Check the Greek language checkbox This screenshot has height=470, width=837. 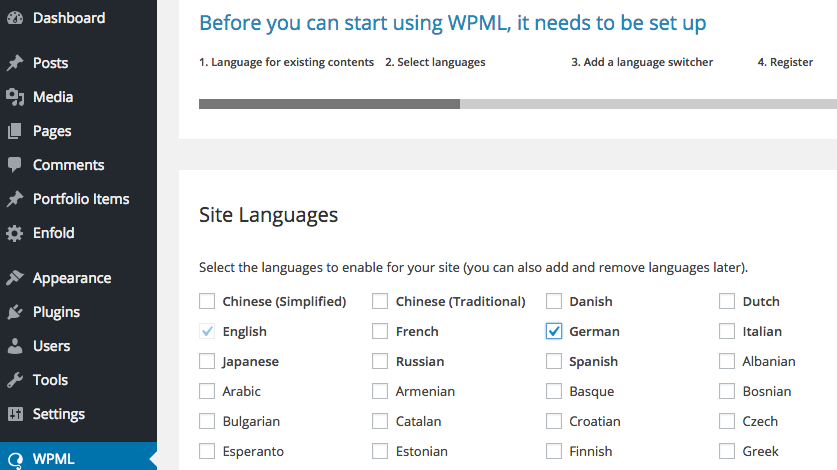click(727, 451)
